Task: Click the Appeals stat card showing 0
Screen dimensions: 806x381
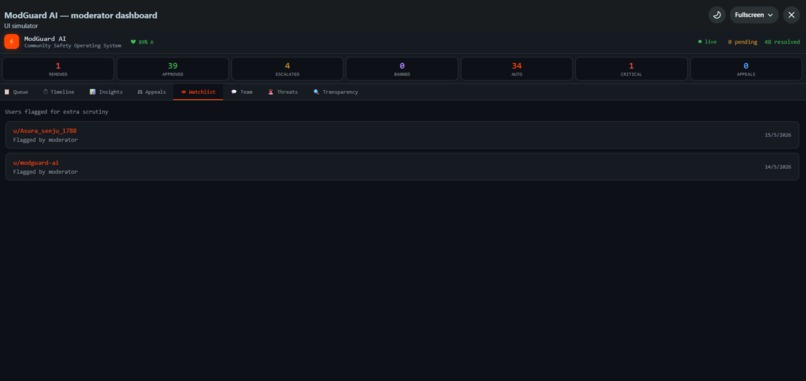Action: click(x=746, y=69)
